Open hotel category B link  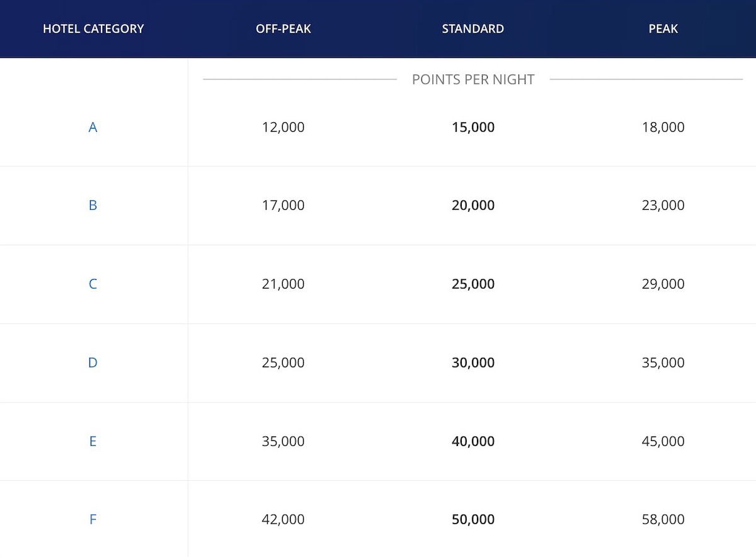pos(93,205)
